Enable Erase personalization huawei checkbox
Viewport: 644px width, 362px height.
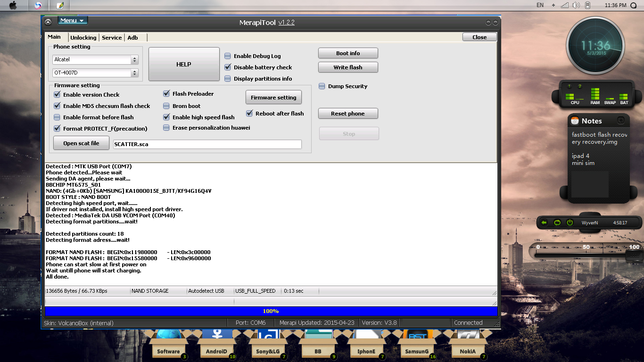pos(166,128)
